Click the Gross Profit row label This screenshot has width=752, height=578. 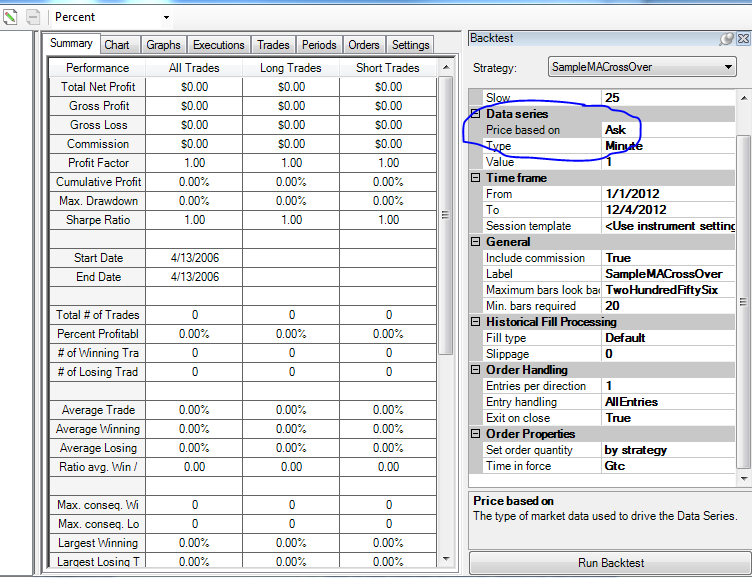[98, 106]
